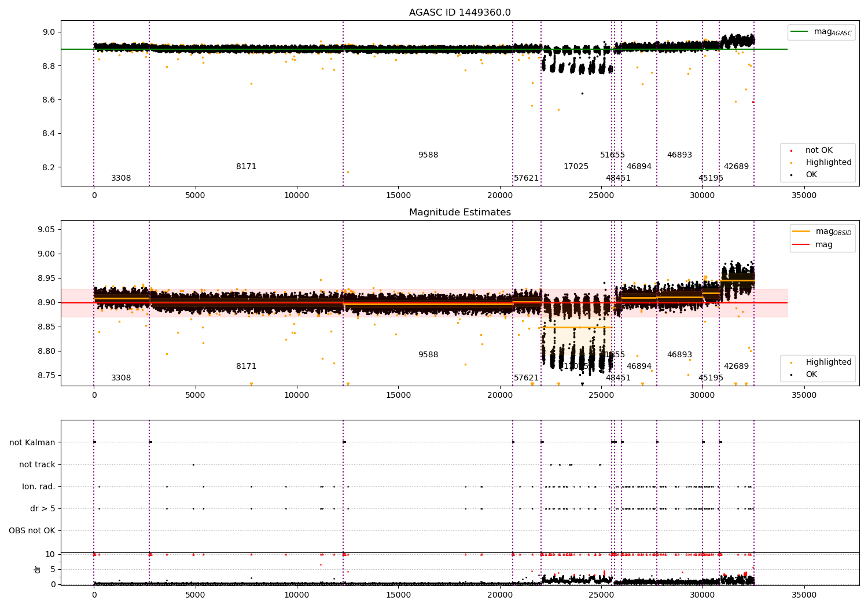Click the 'Ion. rad.' row label
This screenshot has width=868, height=608.
point(39,487)
